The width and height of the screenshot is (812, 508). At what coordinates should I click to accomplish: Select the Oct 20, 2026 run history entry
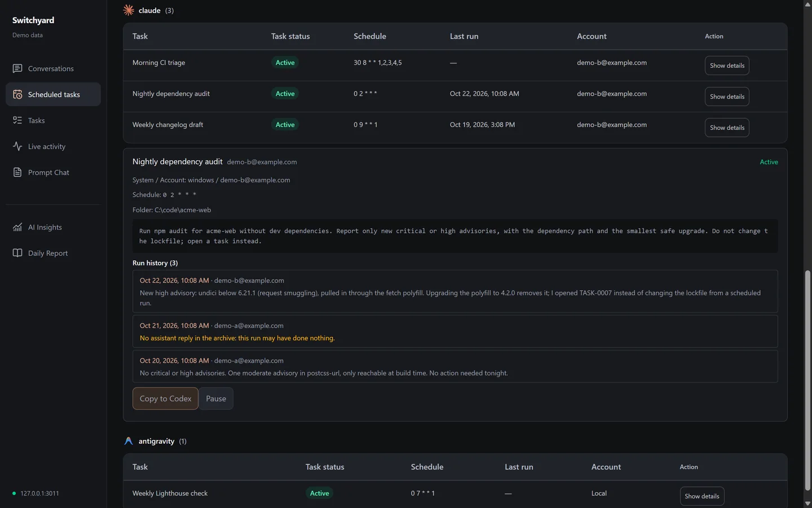coord(455,366)
